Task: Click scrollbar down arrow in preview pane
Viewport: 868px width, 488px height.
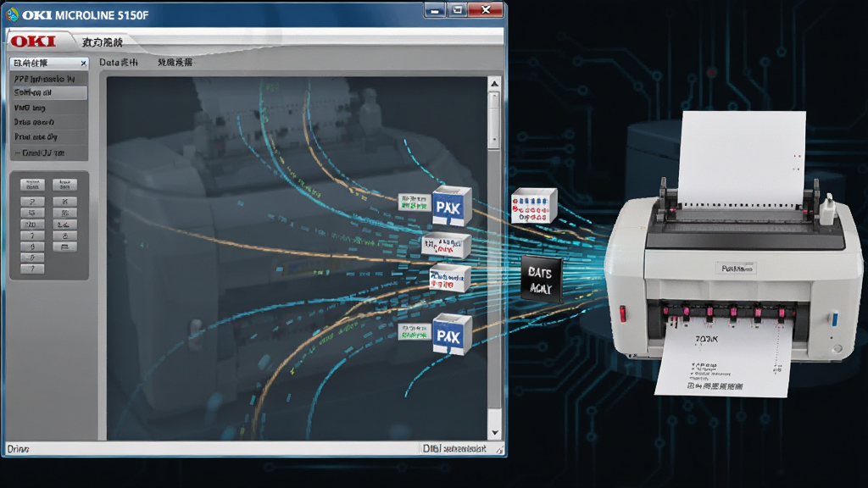Action: [494, 433]
